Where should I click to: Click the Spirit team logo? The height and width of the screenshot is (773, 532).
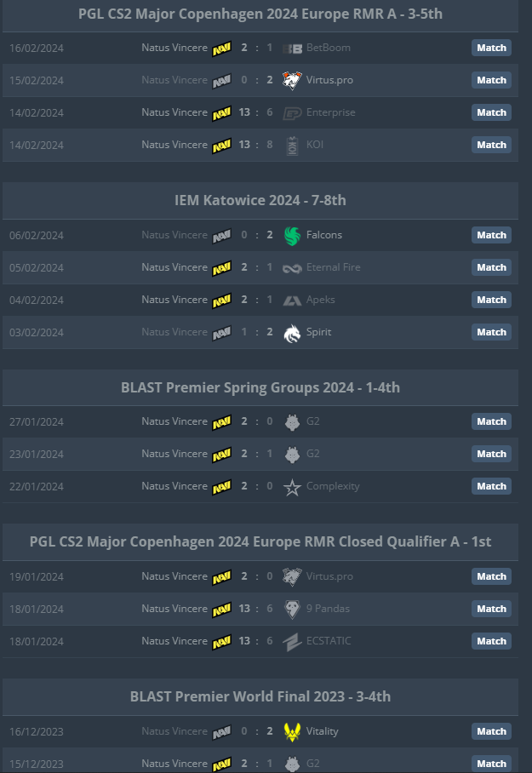tap(292, 333)
